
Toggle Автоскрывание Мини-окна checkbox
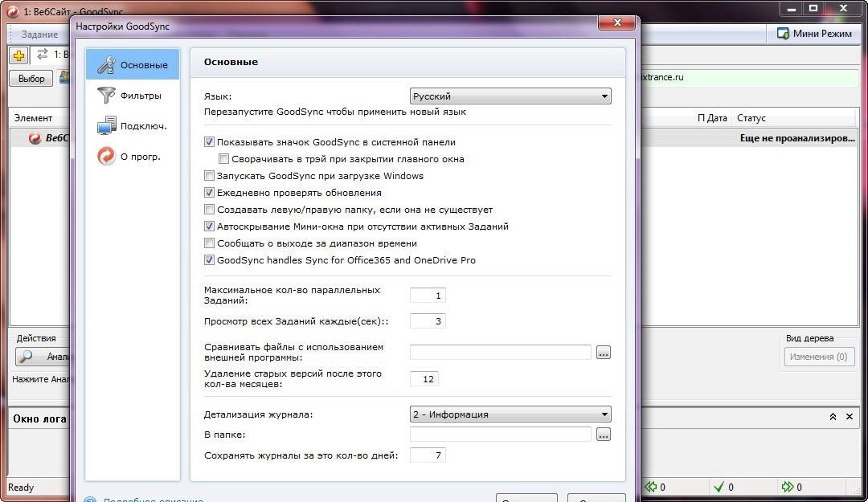point(209,227)
